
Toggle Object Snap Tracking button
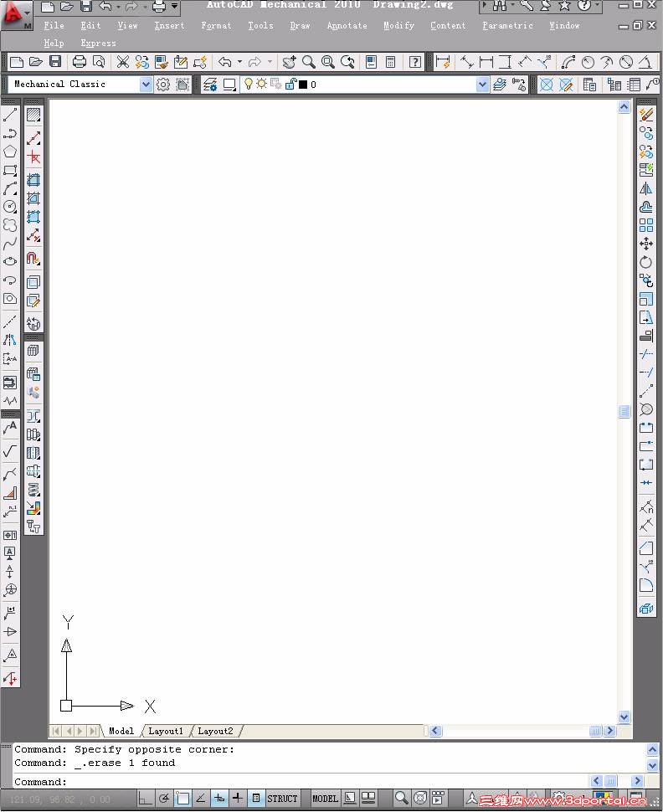click(200, 798)
